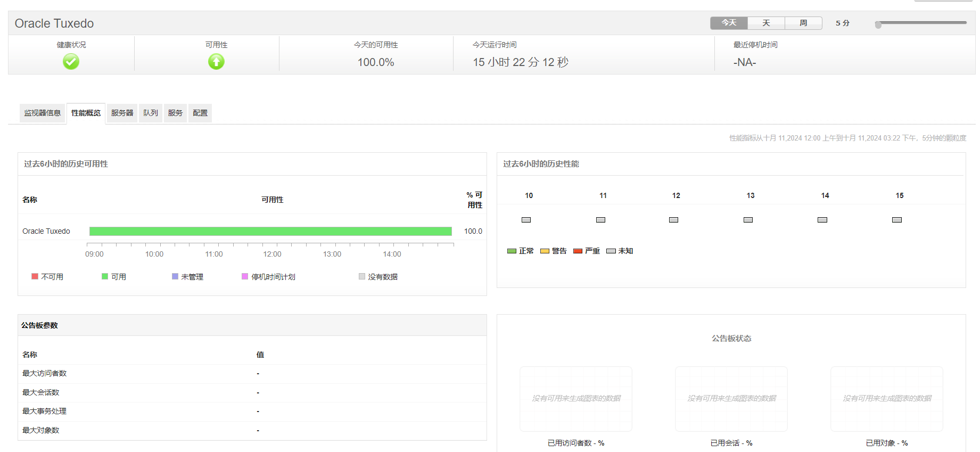Click the polling interval slider handle
This screenshot has height=452, width=980.
pyautogui.click(x=878, y=24)
